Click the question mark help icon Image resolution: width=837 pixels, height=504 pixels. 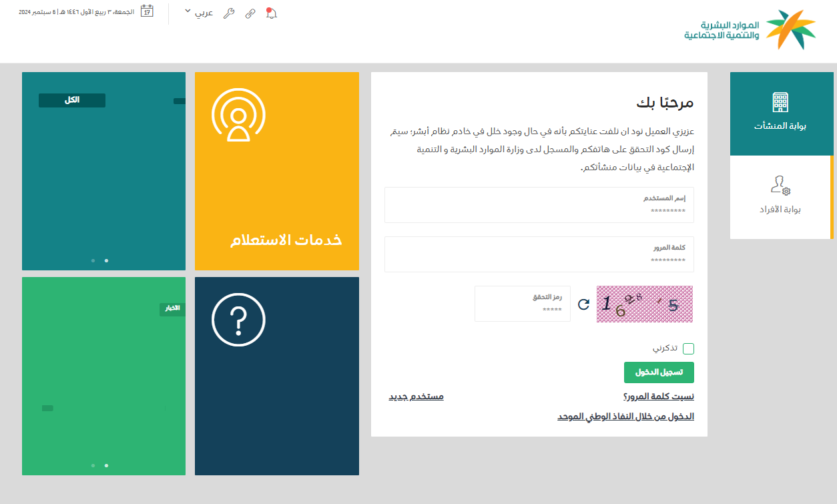[x=238, y=320]
